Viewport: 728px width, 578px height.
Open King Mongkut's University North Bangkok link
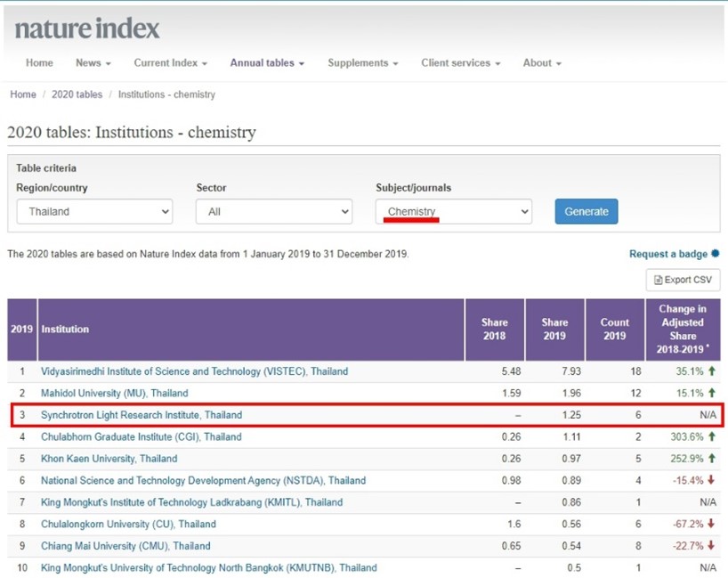coord(209,568)
